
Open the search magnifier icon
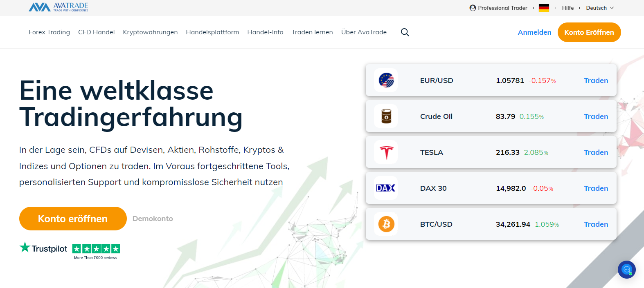[405, 32]
